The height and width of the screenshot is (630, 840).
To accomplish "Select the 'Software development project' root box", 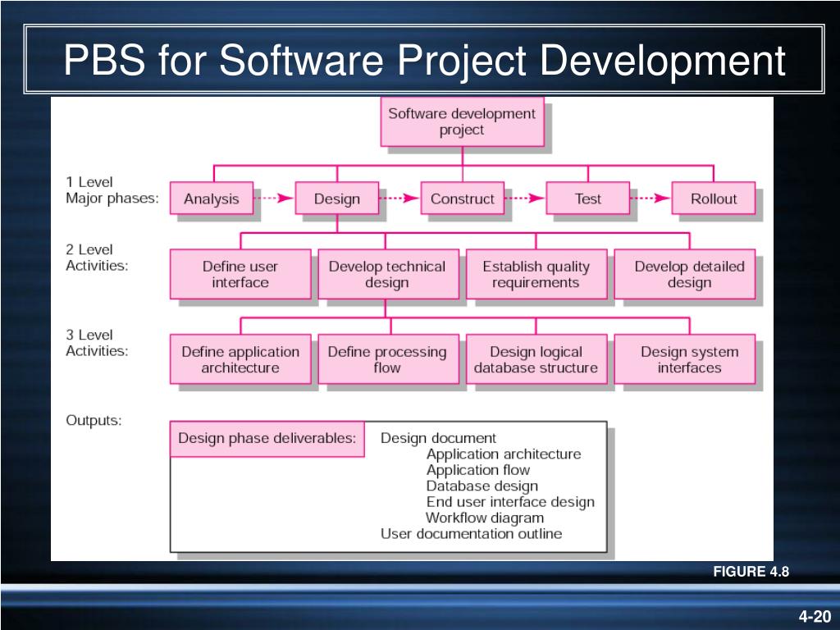I will pos(463,121).
